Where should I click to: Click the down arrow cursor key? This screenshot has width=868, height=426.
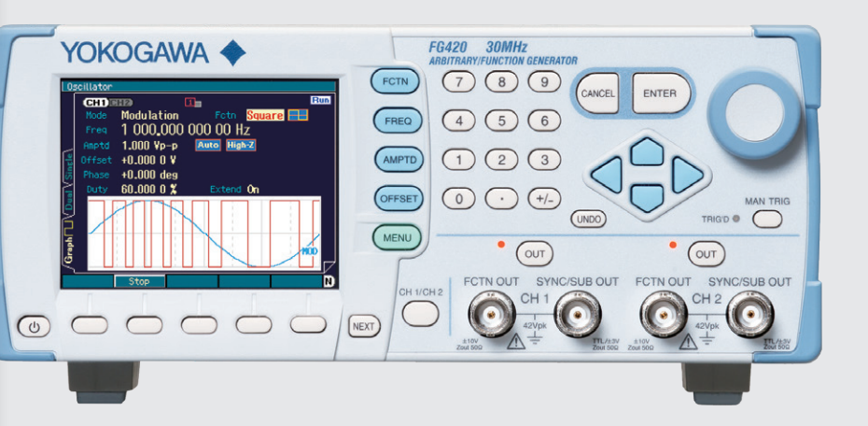pyautogui.click(x=647, y=198)
